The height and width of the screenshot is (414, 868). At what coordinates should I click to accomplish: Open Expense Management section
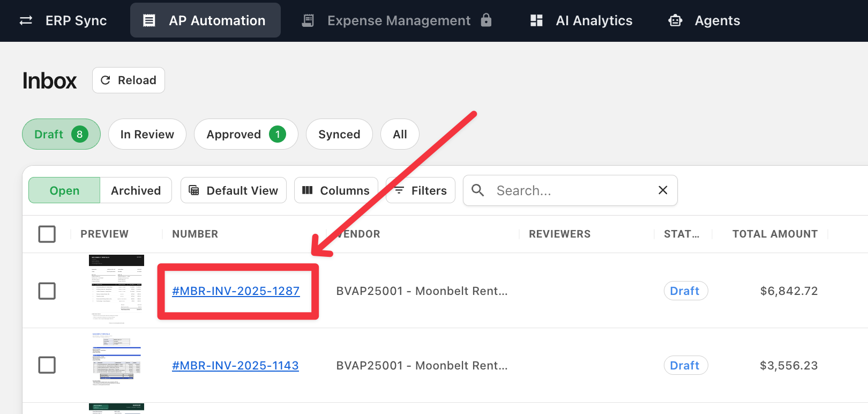(397, 20)
